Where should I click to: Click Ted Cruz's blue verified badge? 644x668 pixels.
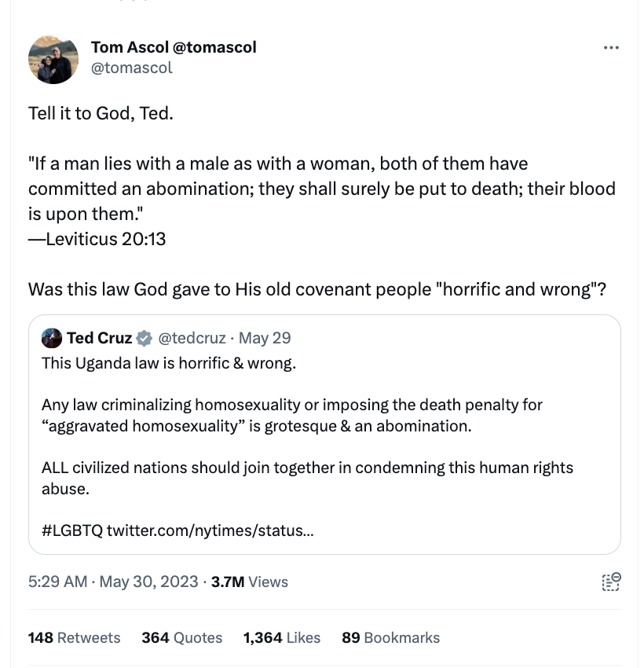tap(144, 338)
